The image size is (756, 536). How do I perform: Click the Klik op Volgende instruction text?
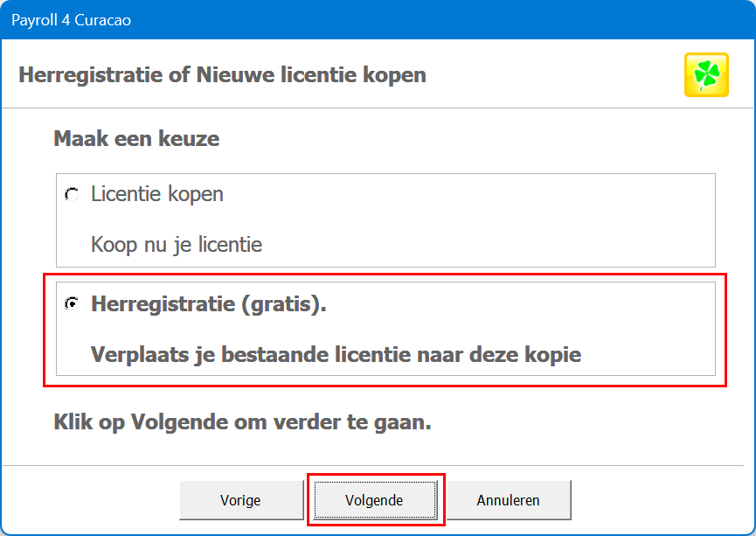(x=242, y=423)
